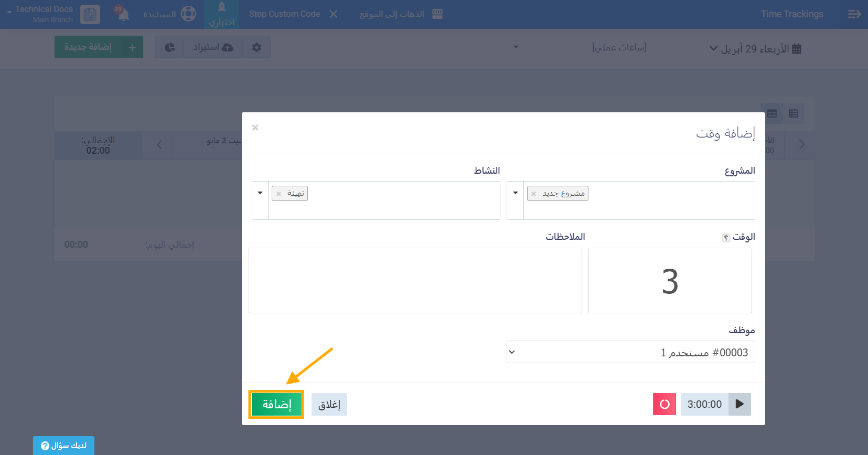The height and width of the screenshot is (455, 868).
Task: Click the green إضافة submit button
Action: 276,404
